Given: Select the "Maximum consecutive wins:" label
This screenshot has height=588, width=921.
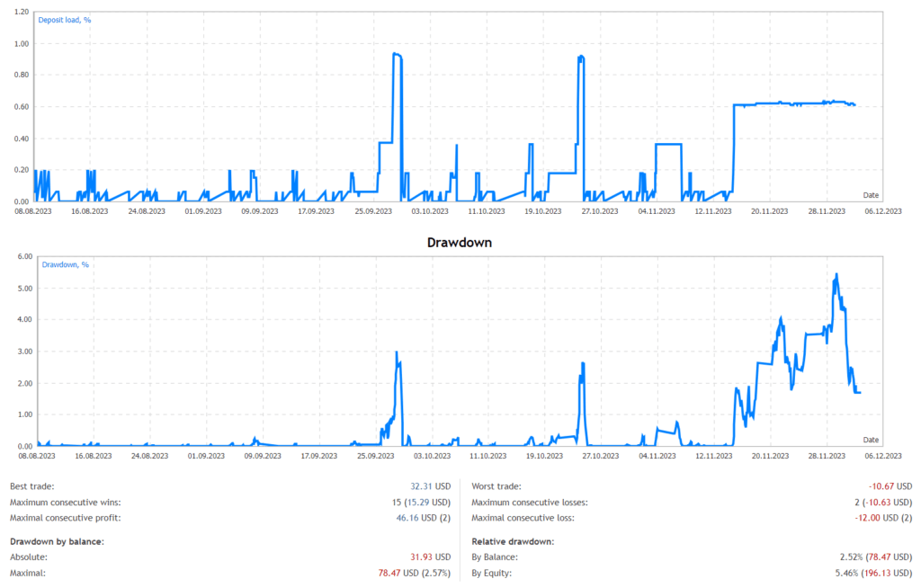Looking at the screenshot, I should point(65,502).
